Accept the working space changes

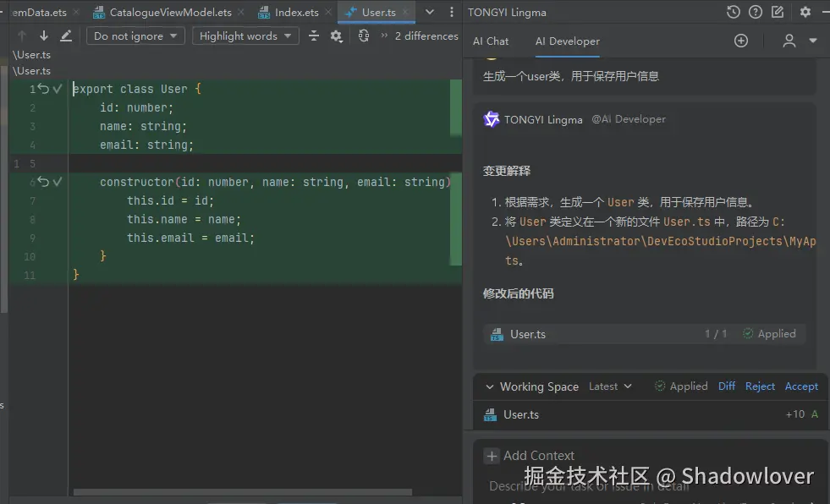coord(801,386)
